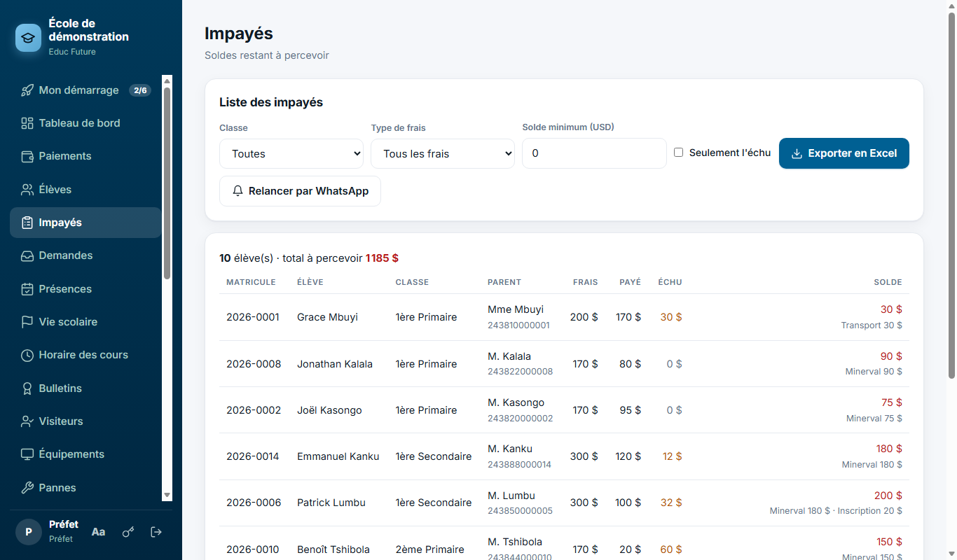957x560 pixels.
Task: Click Minerval 180 $ · Inscription 20 $ detail
Action: tap(836, 511)
